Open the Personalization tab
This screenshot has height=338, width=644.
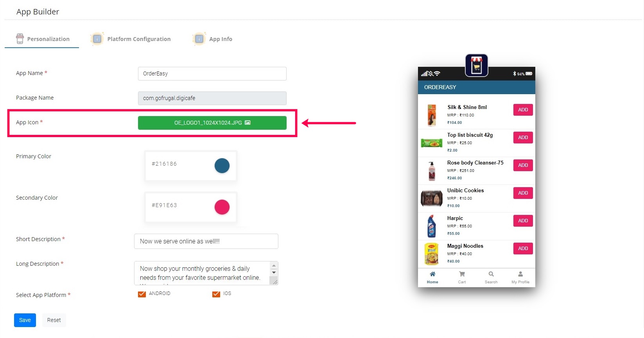click(x=48, y=39)
